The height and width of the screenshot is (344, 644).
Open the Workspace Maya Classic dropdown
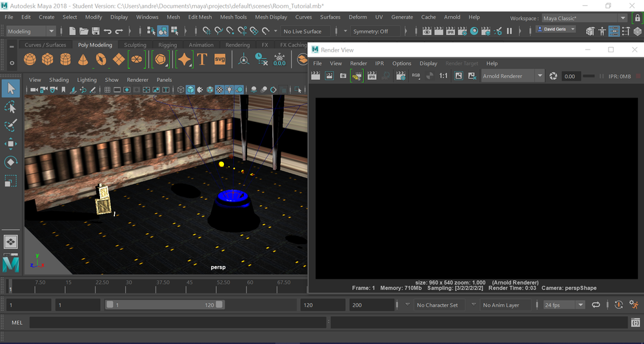coord(584,18)
